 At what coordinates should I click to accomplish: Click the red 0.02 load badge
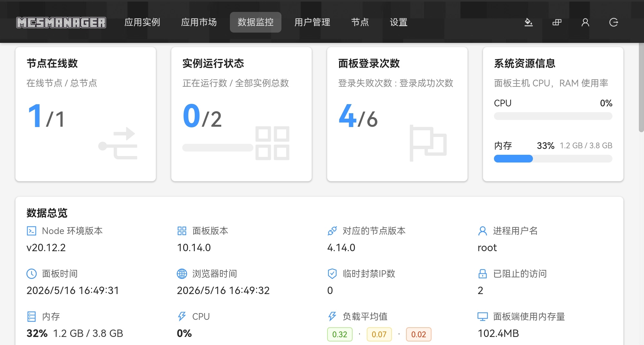point(419,334)
